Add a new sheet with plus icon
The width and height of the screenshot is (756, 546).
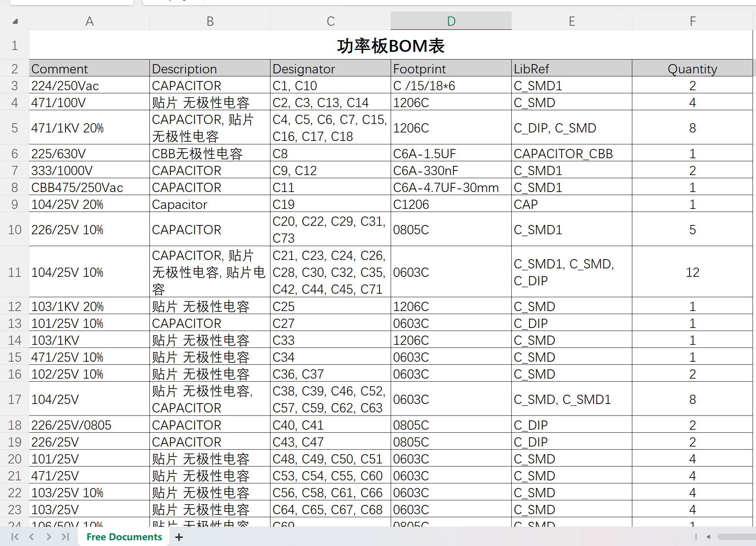pyautogui.click(x=179, y=537)
